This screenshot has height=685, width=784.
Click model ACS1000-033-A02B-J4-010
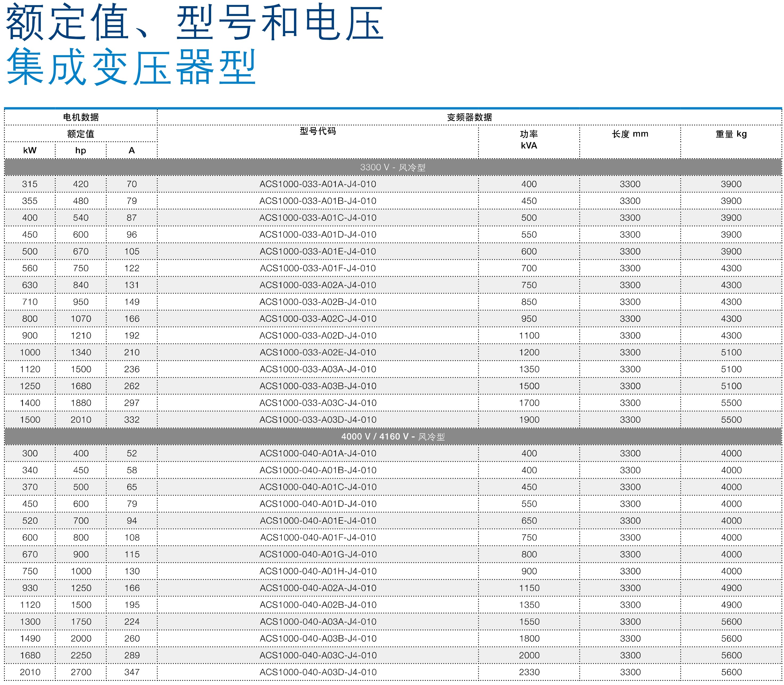pos(318,302)
